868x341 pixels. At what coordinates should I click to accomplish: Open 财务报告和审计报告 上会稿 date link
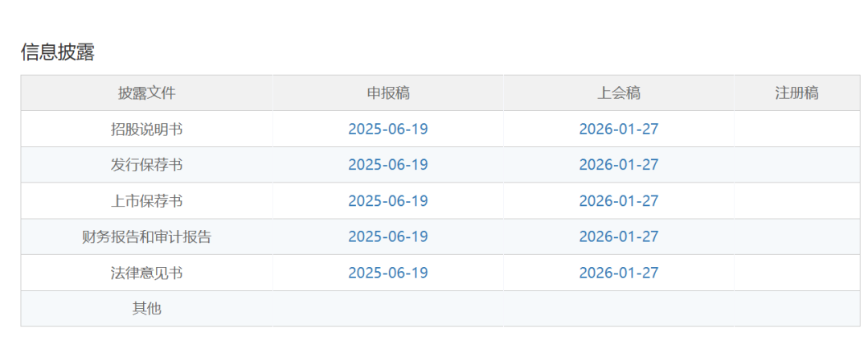coord(619,237)
